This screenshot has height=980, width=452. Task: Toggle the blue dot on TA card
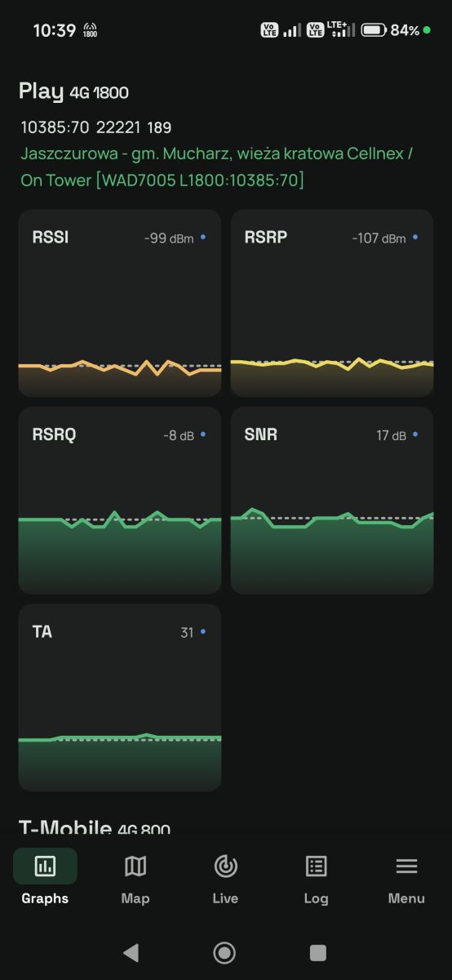click(203, 632)
